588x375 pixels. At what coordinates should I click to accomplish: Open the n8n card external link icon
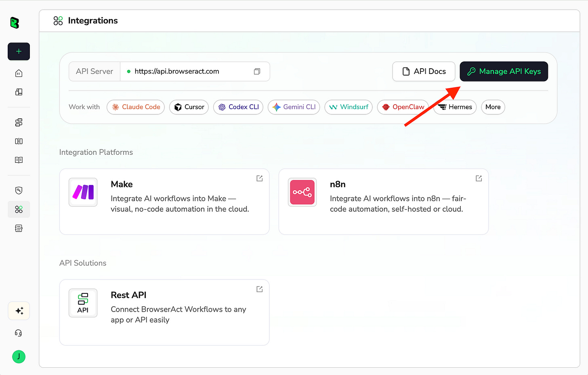coord(479,178)
